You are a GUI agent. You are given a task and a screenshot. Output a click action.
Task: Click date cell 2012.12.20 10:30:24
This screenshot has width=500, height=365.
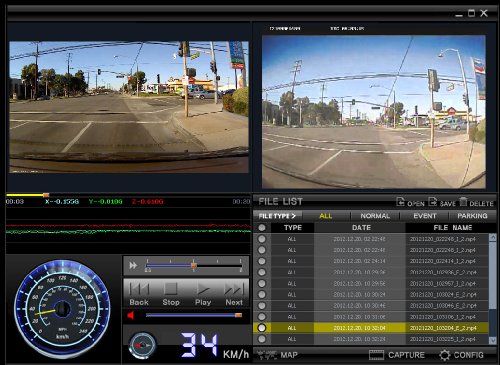[359, 295]
